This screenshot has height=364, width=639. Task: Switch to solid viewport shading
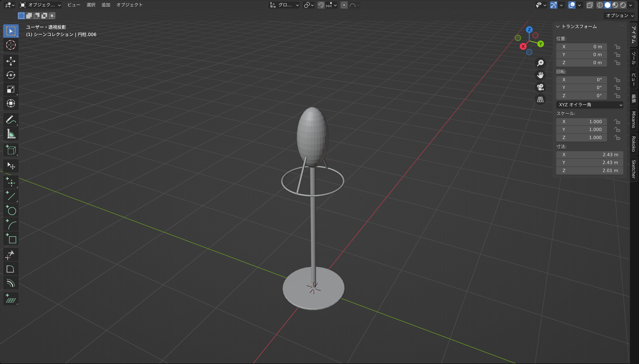608,5
